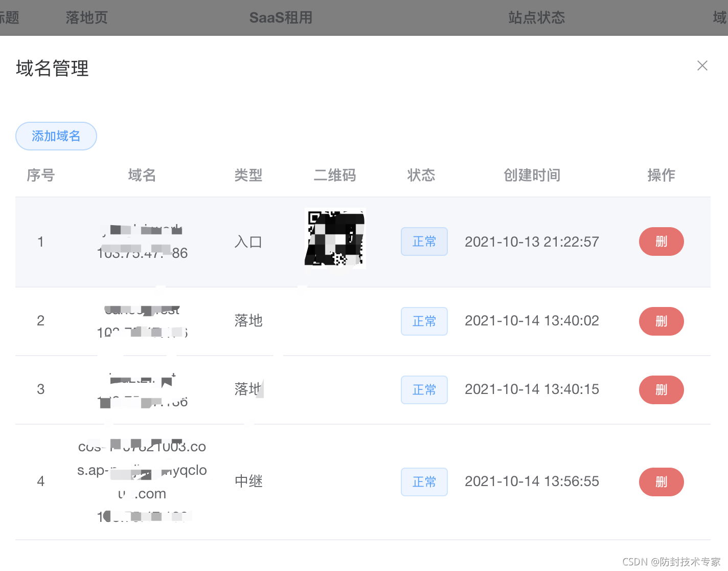Switch to the SaaS租用 tab
Image resolution: width=728 pixels, height=571 pixels.
[x=281, y=18]
